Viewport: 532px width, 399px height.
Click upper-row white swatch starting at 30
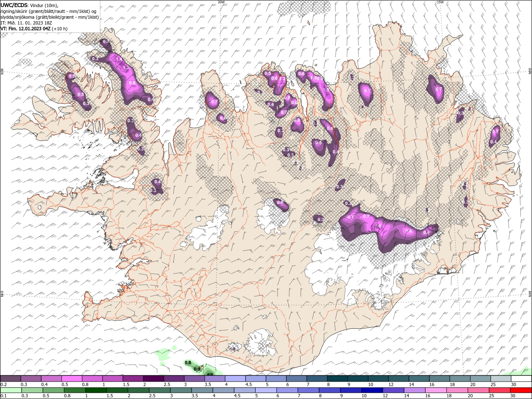pyautogui.click(x=521, y=379)
